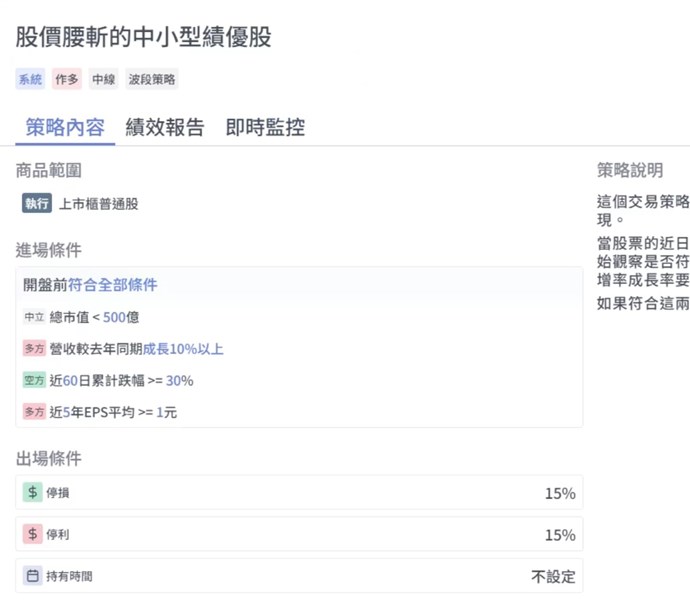Click the stop-loss dollar icon
The width and height of the screenshot is (690, 609).
(x=33, y=493)
